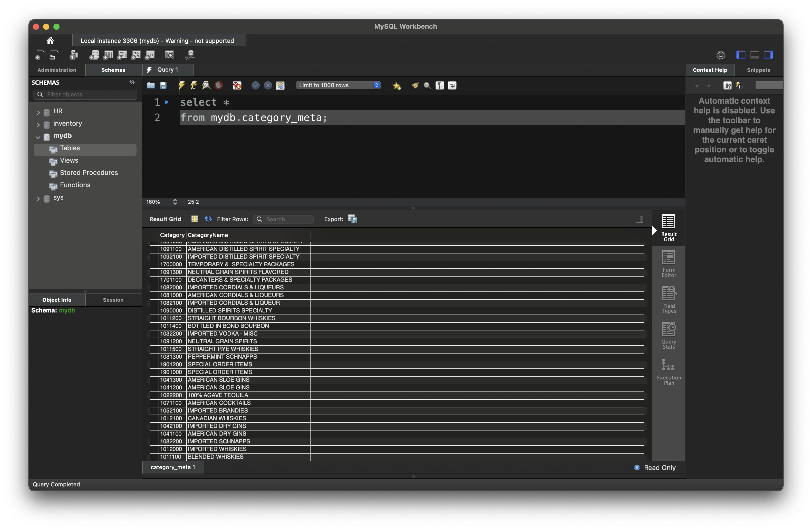The height and width of the screenshot is (529, 812).
Task: Show the Execution Plan panel
Action: (x=668, y=372)
